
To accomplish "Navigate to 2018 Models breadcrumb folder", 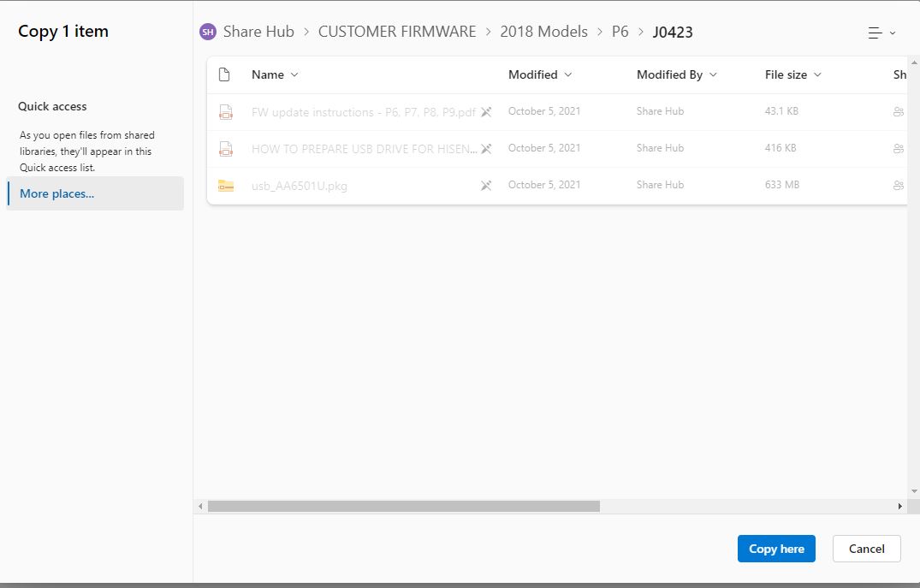I will (543, 32).
